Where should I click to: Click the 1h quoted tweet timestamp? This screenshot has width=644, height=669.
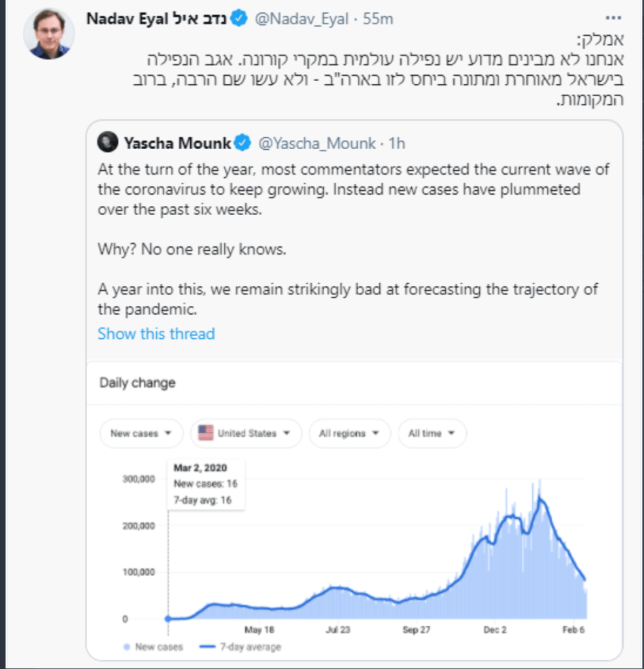[397, 142]
